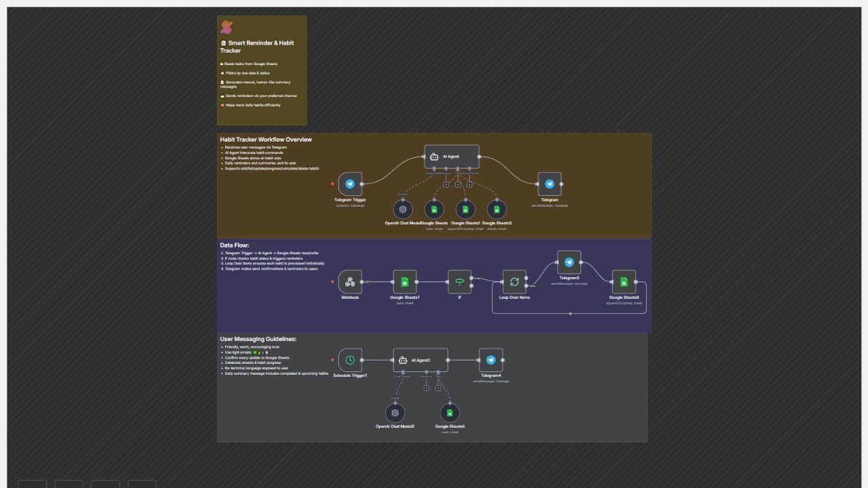Screen dimensions: 868x488
Task: Add a Memory sub-node to AI Agent
Action: [x=446, y=184]
